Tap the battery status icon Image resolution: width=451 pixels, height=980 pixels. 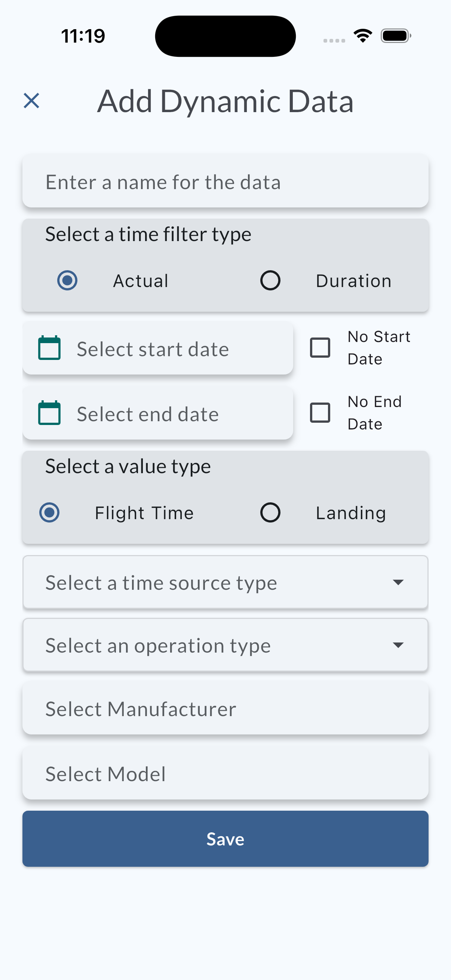[395, 36]
